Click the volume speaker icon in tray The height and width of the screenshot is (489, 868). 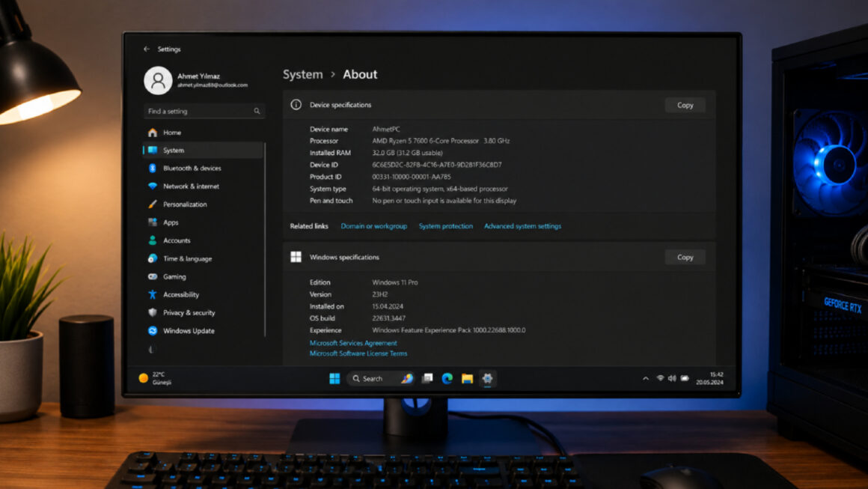point(672,378)
